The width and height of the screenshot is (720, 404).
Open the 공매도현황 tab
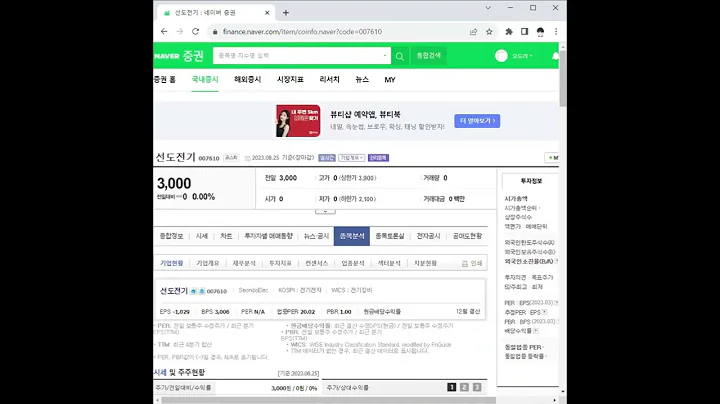pos(467,236)
